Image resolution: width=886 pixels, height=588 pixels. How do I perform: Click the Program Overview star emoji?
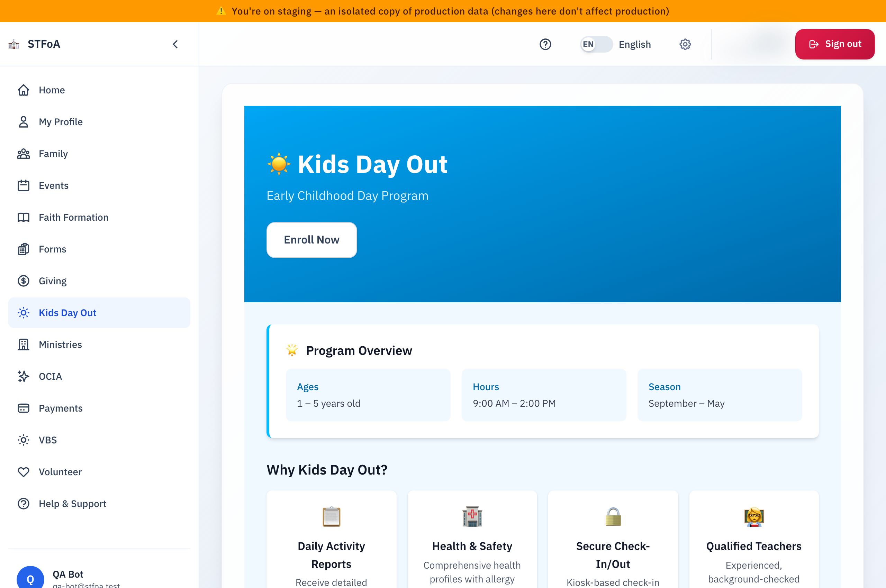[292, 350]
